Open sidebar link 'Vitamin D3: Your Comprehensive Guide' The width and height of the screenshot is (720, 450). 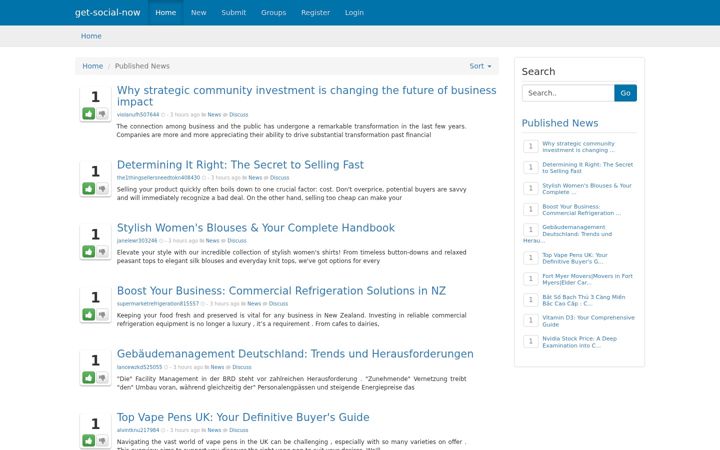588,321
